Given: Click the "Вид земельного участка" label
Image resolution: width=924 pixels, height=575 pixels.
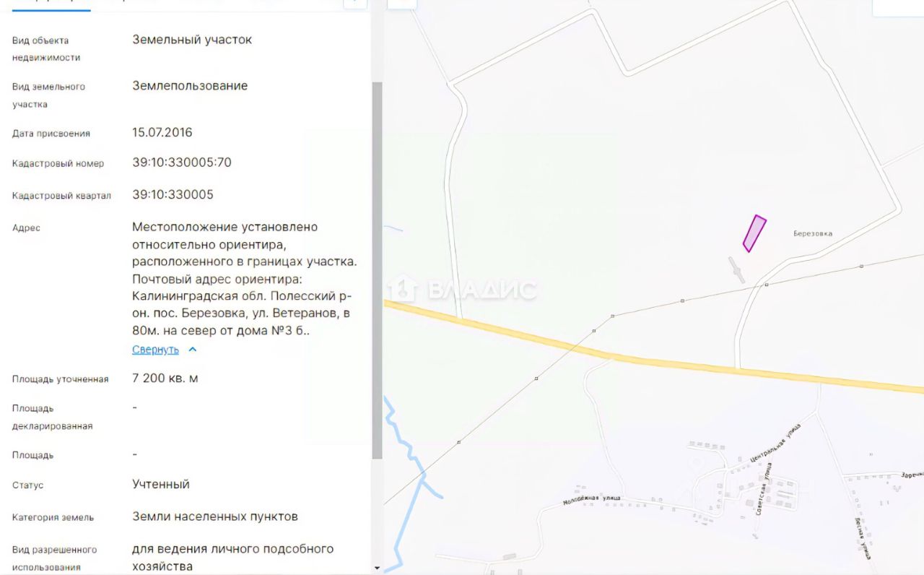Looking at the screenshot, I should tap(48, 95).
